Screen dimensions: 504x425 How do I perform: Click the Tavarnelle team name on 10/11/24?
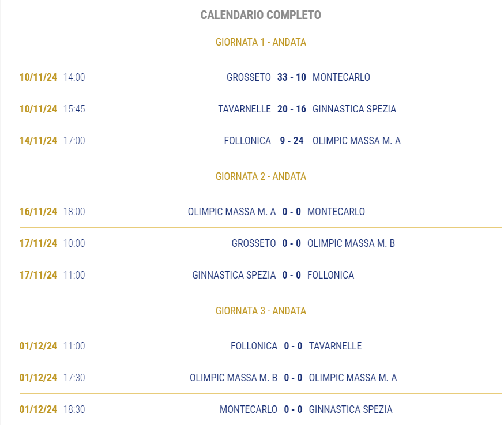(x=245, y=109)
